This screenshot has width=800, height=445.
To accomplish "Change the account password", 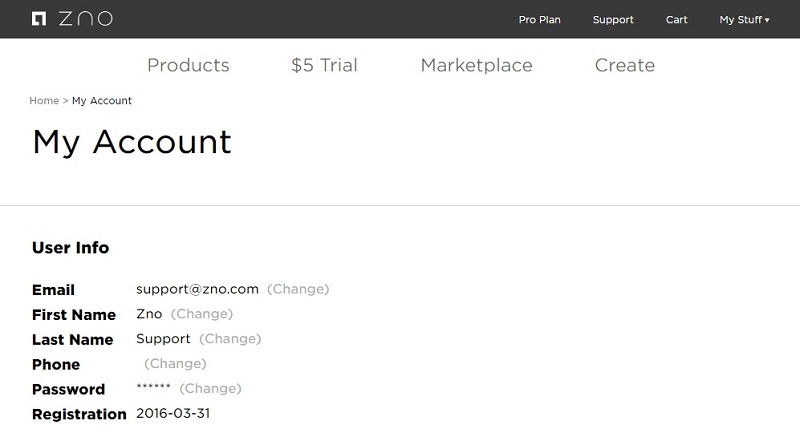I will pos(210,388).
